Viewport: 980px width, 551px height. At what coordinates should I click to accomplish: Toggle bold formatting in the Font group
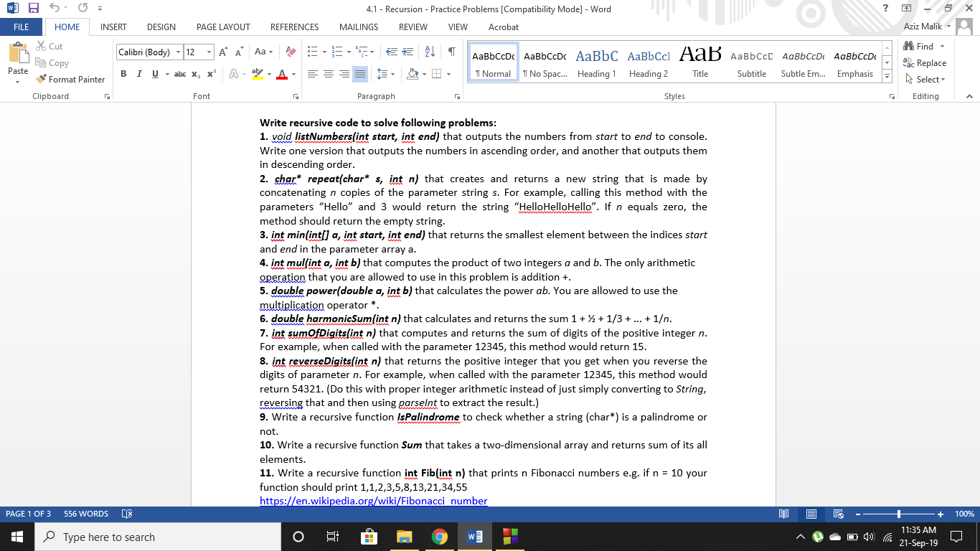[123, 74]
